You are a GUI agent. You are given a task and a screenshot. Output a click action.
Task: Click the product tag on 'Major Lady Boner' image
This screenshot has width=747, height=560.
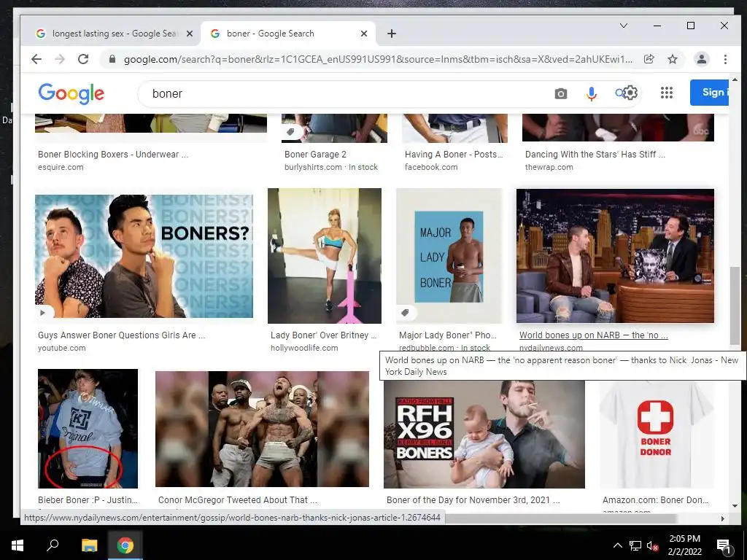coord(405,313)
